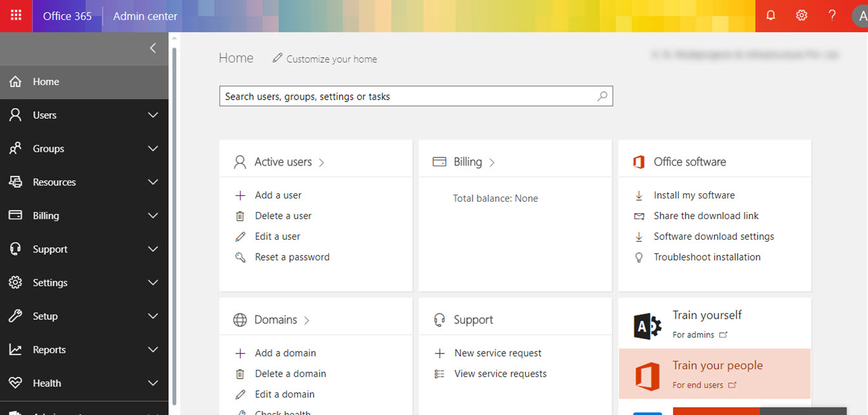Click the Domains globe icon
Screen dimensions: 868x415
point(240,320)
